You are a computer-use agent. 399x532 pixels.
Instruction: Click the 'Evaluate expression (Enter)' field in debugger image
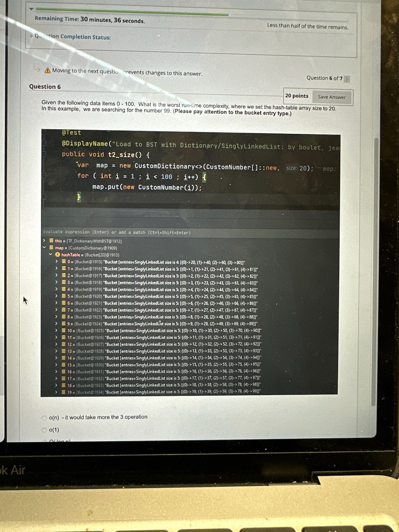pyautogui.click(x=190, y=232)
